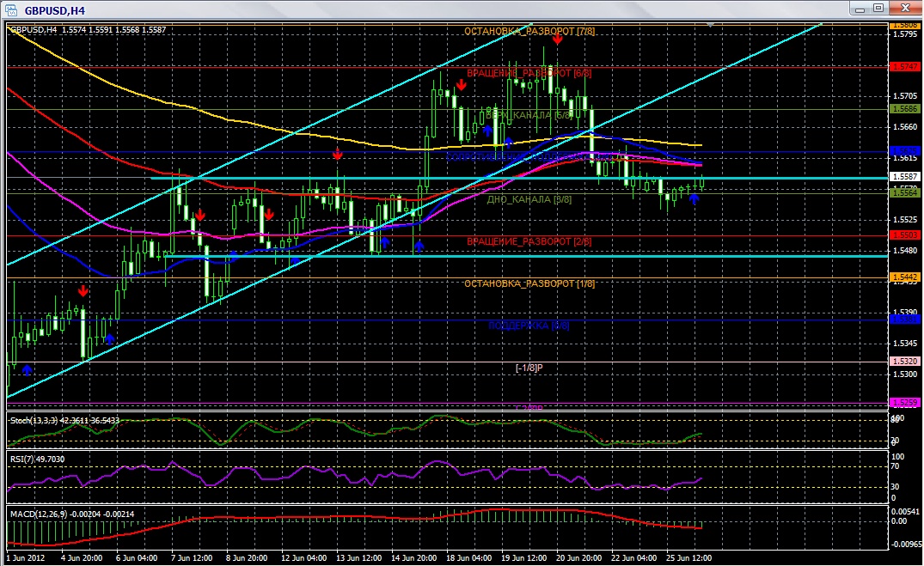Image resolution: width=924 pixels, height=566 pixels.
Task: Select the ВРАЩЕНИЕ_РАЗВОРОТ [6/8] level label
Action: pyautogui.click(x=529, y=73)
